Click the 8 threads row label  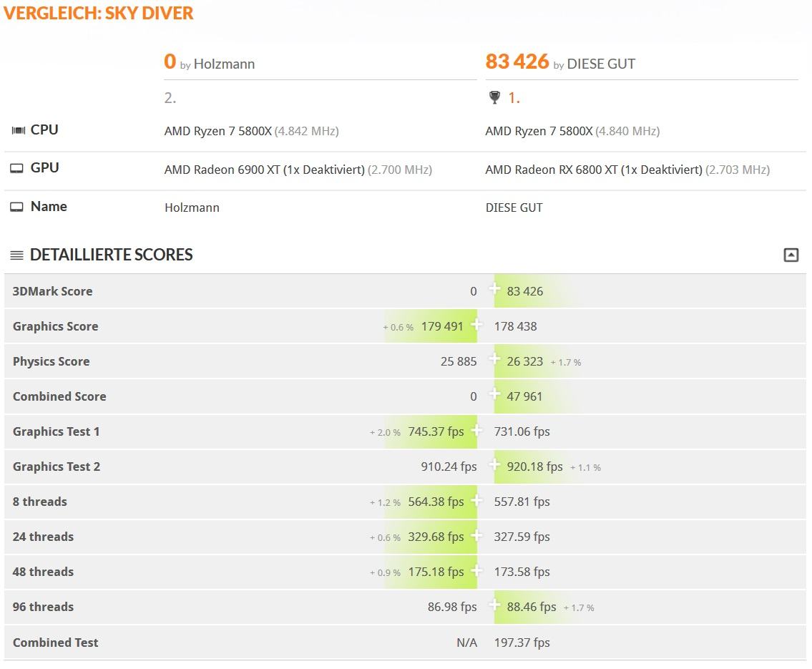[40, 502]
